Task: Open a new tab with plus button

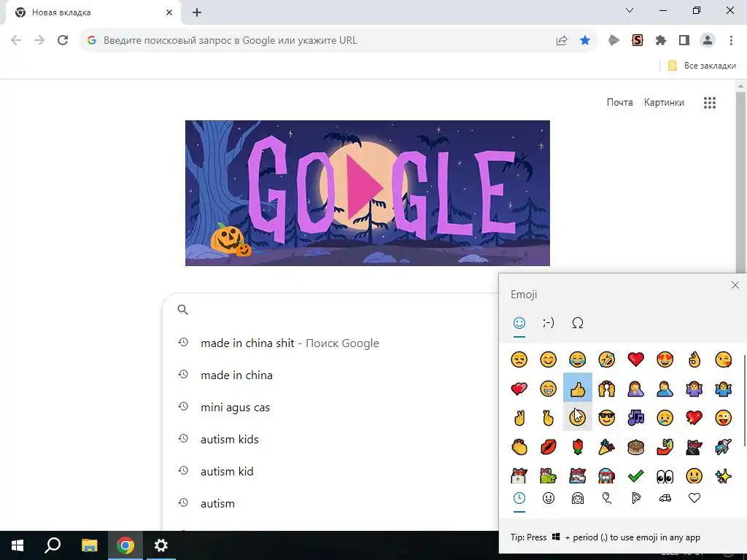Action: [197, 13]
